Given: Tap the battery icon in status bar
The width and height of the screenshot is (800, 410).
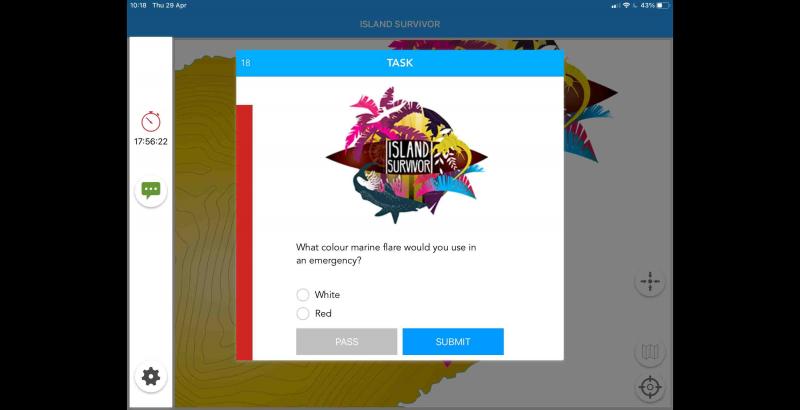Looking at the screenshot, I should coord(663,6).
